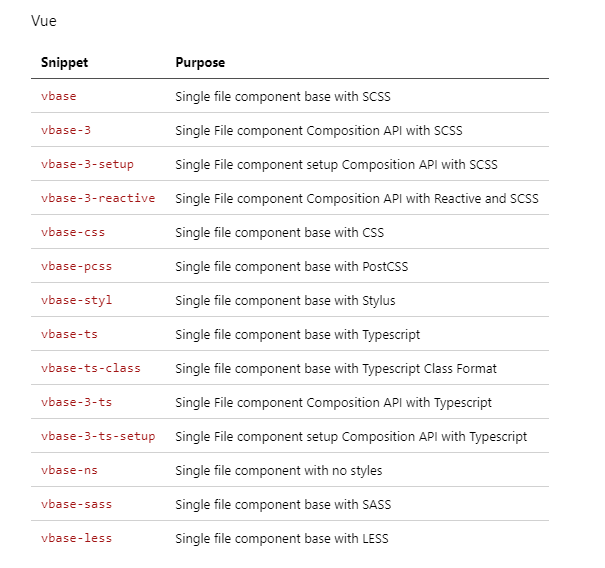Click 'Typescript Class Format' purpose description
The height and width of the screenshot is (568, 605).
point(429,369)
